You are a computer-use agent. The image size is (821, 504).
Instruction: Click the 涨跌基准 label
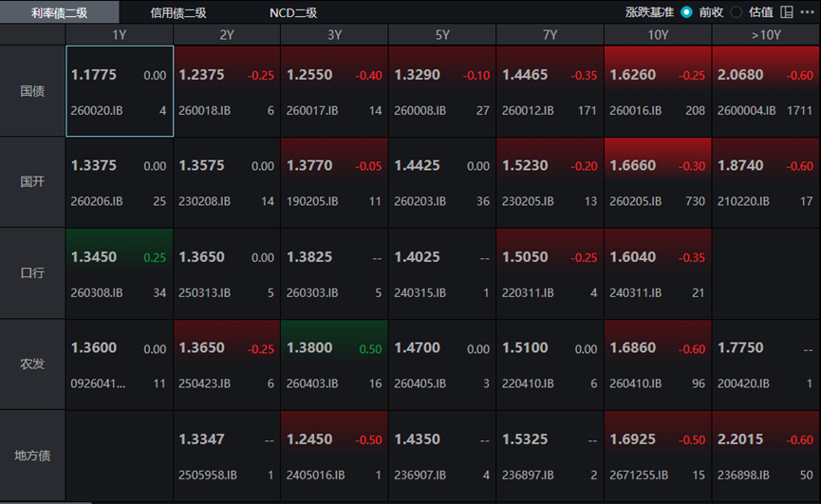point(649,12)
